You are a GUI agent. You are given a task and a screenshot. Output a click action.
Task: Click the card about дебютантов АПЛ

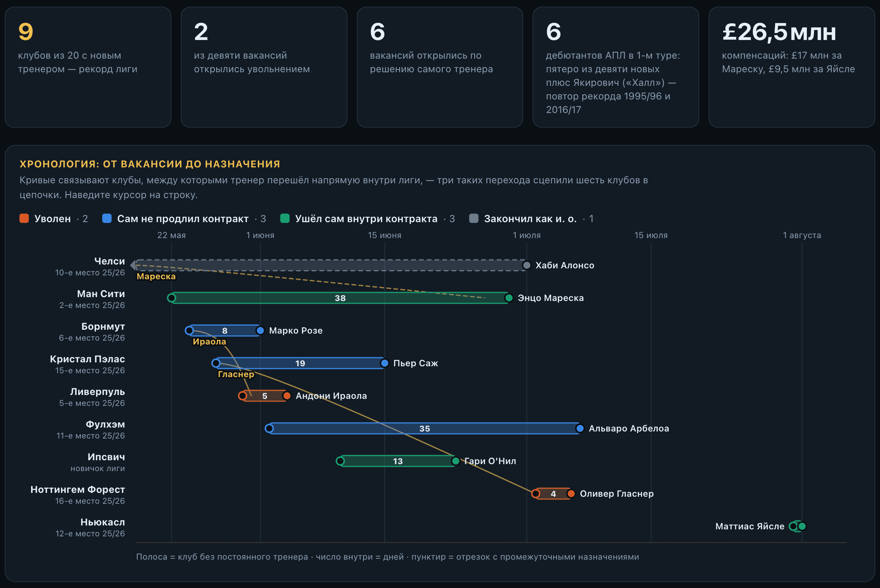[616, 67]
